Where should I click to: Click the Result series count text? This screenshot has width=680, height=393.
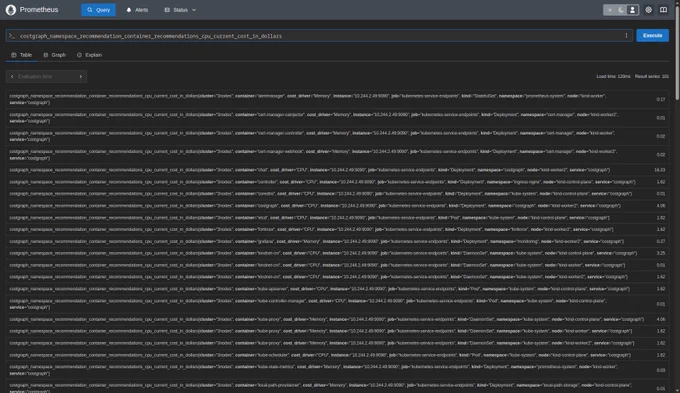pos(652,76)
